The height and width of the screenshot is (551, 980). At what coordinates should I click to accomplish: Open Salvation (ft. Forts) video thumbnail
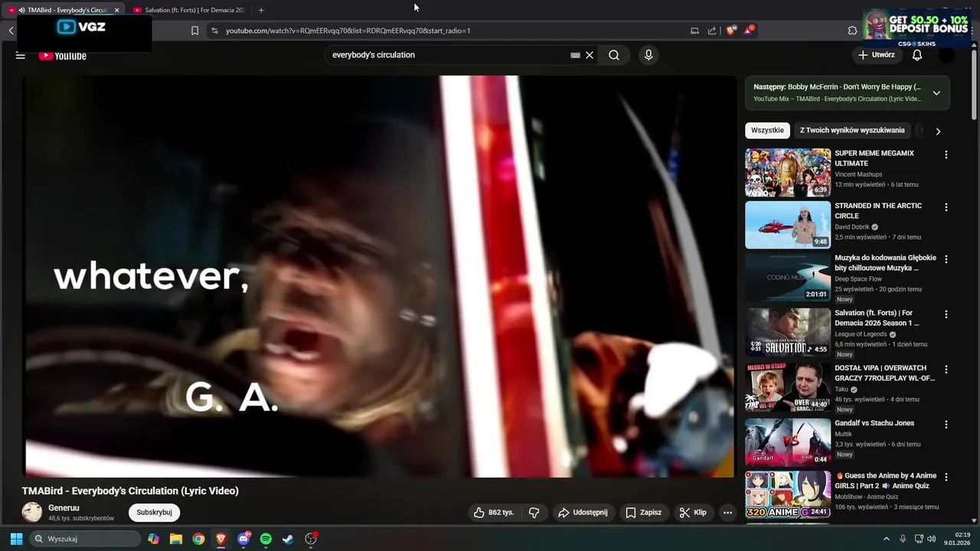point(788,332)
